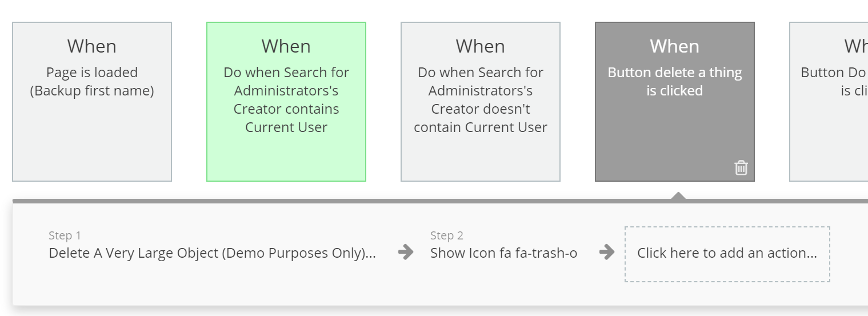
Task: Click 'Creator doesn't' text in third event
Action: (481, 109)
